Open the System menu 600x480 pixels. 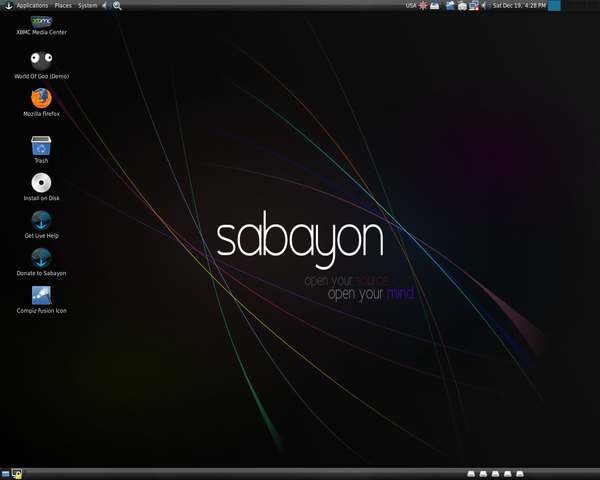click(x=88, y=6)
